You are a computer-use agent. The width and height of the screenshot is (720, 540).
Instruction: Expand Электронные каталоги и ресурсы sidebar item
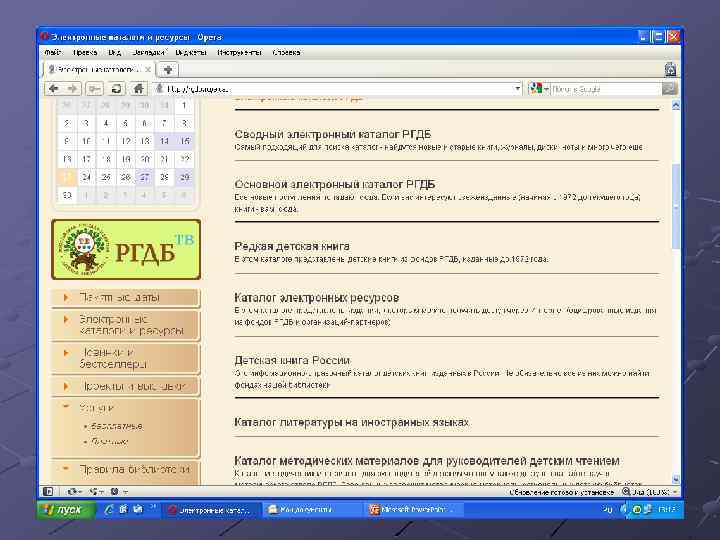point(66,319)
